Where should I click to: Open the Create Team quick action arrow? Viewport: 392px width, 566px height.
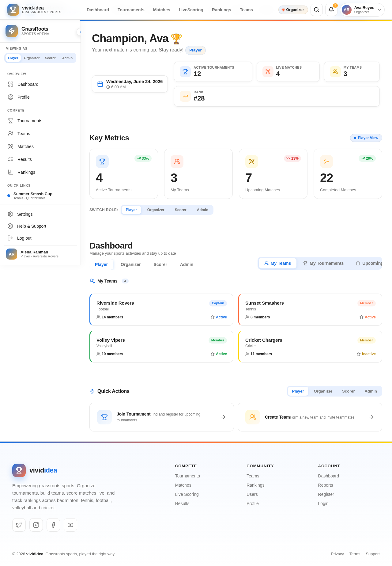tap(371, 417)
